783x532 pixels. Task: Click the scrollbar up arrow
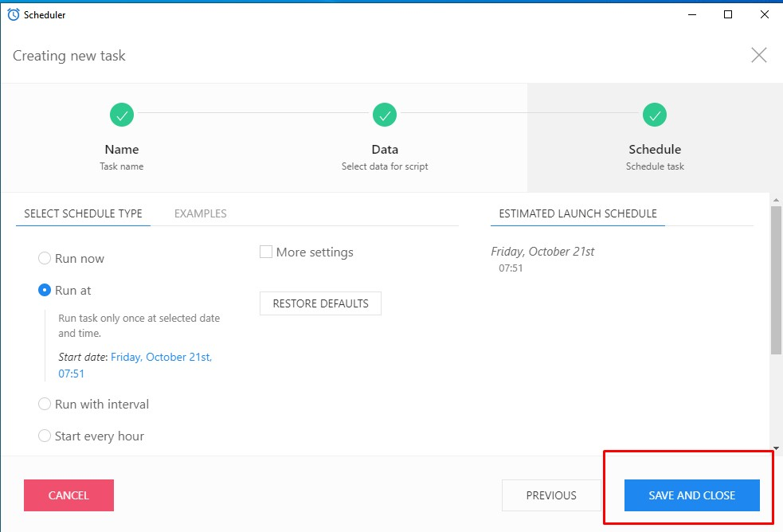(x=776, y=200)
